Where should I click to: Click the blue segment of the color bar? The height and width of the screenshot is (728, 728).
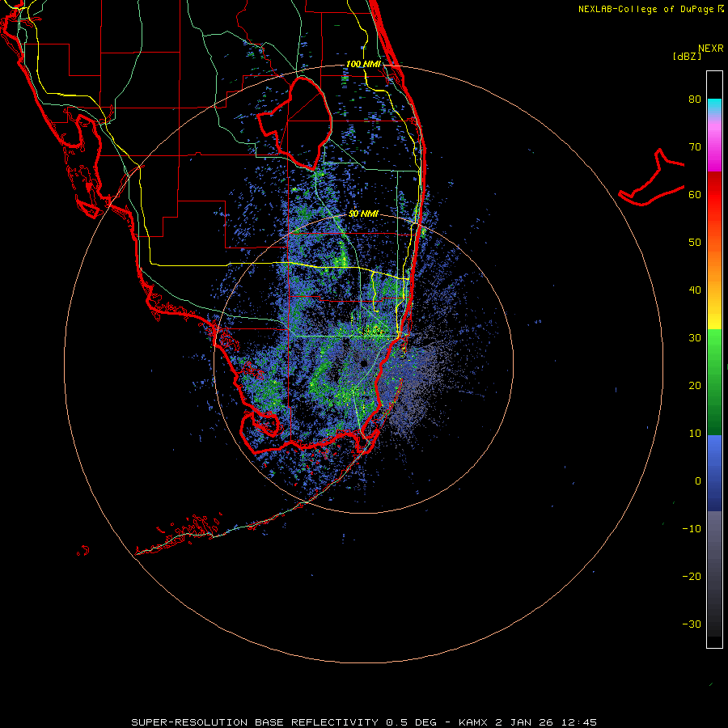714,473
